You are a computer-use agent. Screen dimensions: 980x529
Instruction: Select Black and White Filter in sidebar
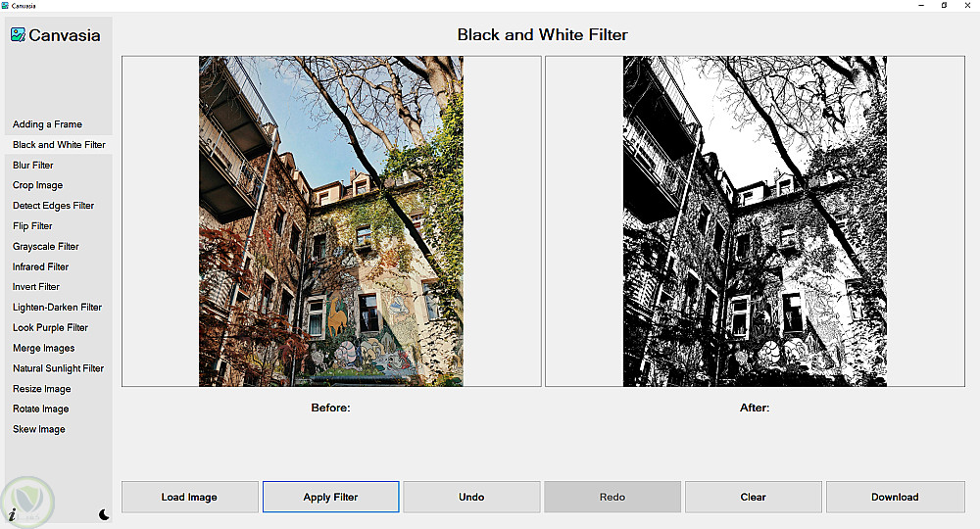(x=59, y=145)
